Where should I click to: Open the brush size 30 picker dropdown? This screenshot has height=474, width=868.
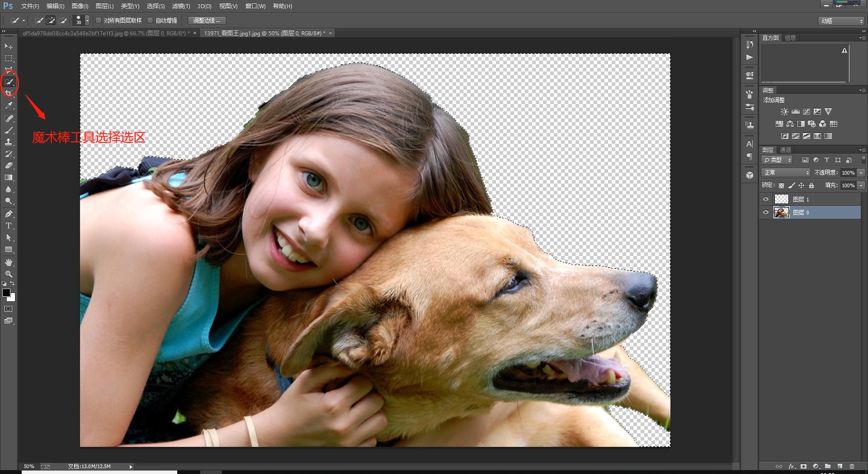87,20
